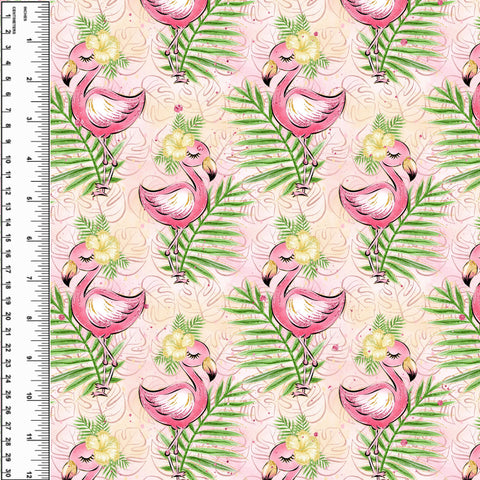
Task: Select the 6 inch number on ruler
Action: (29, 239)
